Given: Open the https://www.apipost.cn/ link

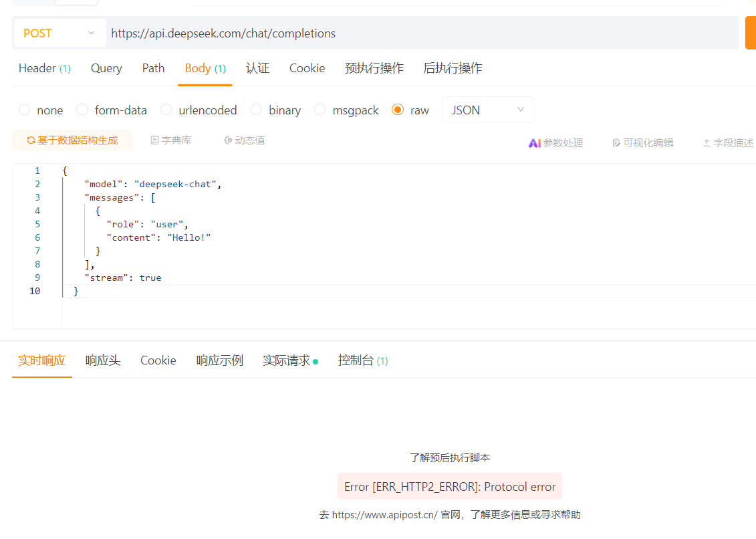Looking at the screenshot, I should (x=385, y=515).
